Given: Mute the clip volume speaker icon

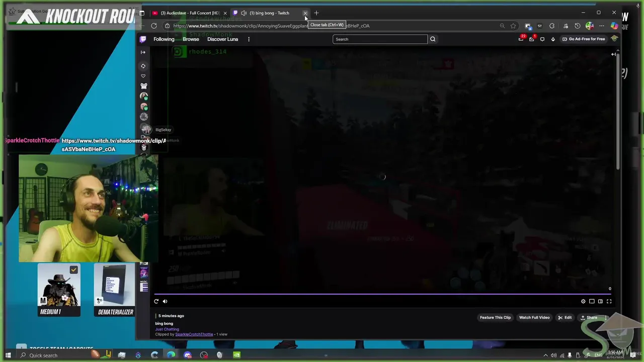Looking at the screenshot, I should coord(165,301).
